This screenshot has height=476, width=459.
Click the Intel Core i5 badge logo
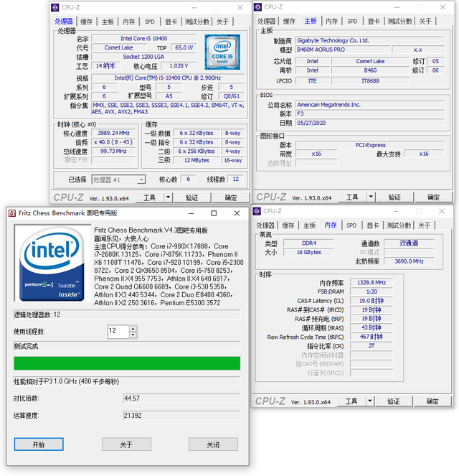coord(222,52)
